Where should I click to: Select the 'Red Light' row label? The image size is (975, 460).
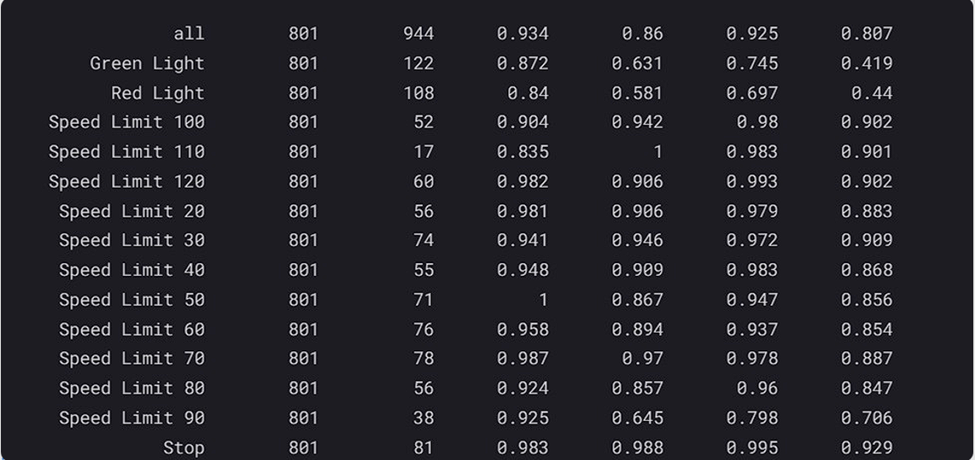pyautogui.click(x=157, y=93)
